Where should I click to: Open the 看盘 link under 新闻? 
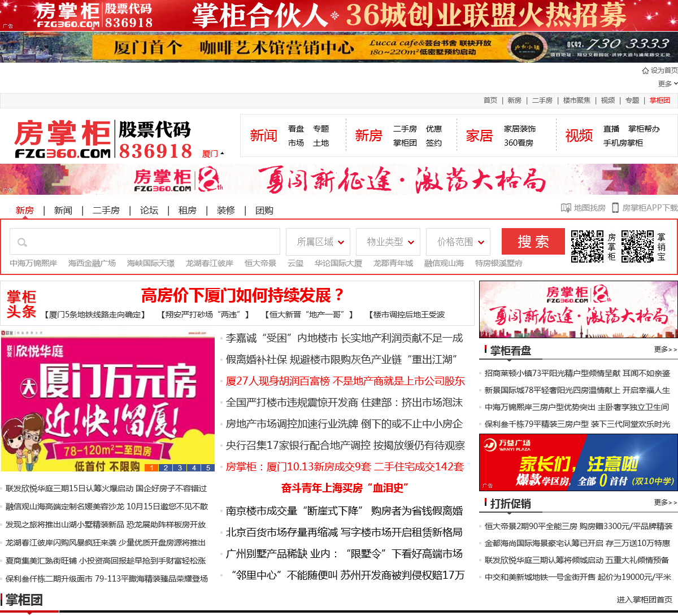click(x=296, y=129)
